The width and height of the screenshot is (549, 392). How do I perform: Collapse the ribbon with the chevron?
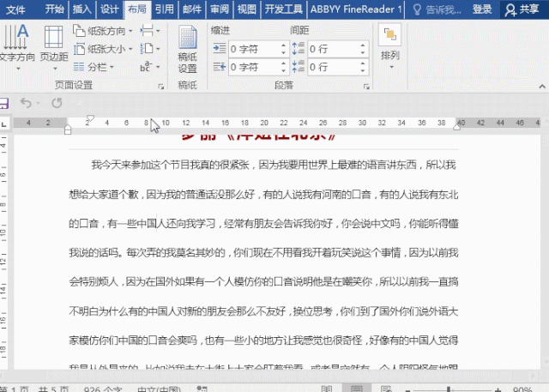(x=542, y=86)
